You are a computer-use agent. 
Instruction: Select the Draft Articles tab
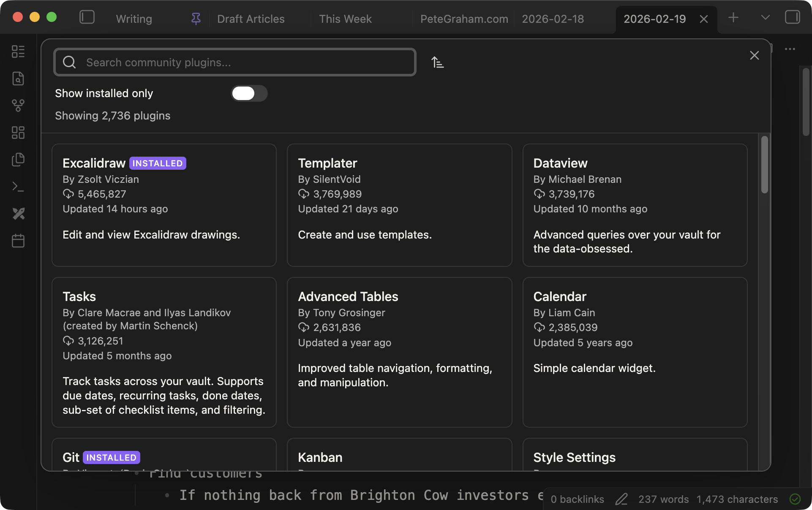pyautogui.click(x=251, y=19)
